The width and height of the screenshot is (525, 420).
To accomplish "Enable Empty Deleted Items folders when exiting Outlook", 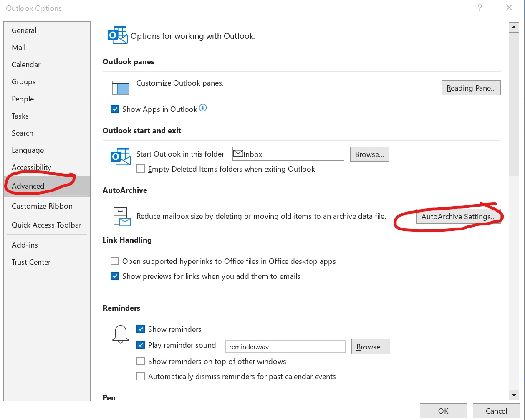I will point(141,169).
